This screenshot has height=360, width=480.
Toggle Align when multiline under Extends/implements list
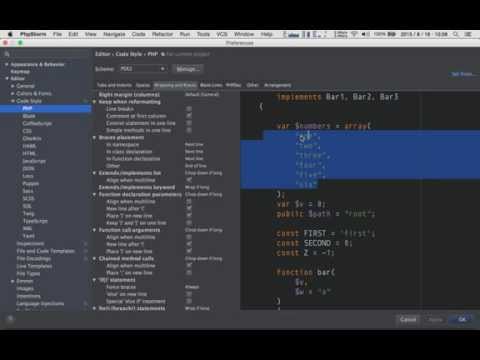click(189, 180)
